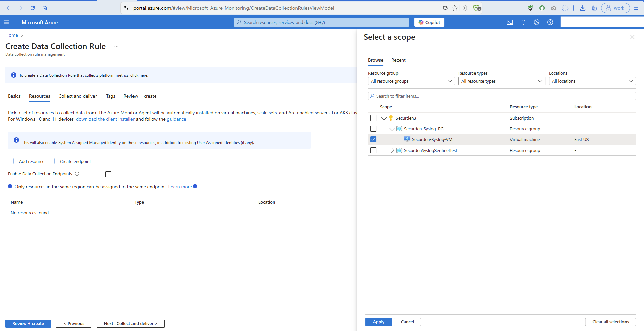Open Azure portal settings gear
644x331 pixels.
(x=537, y=22)
